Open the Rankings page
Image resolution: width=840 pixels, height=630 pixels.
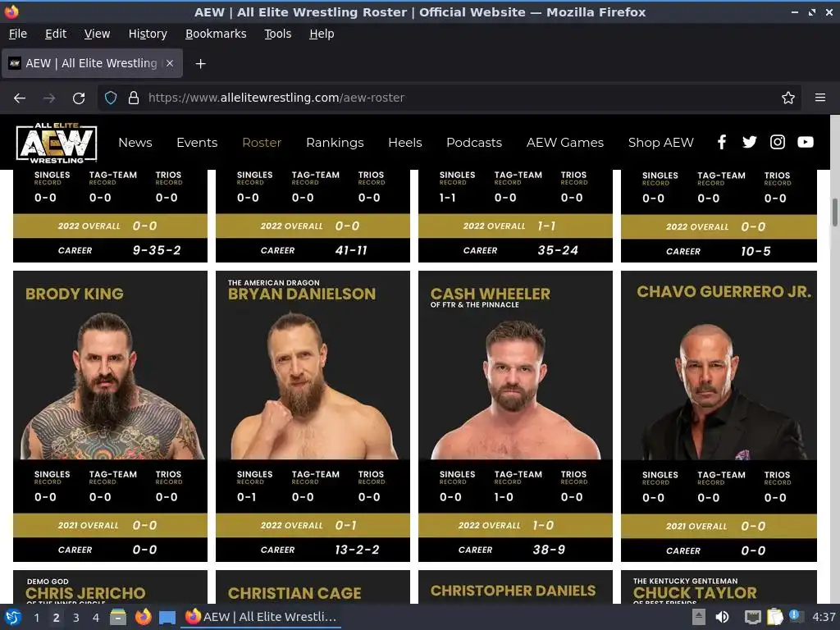[335, 143]
